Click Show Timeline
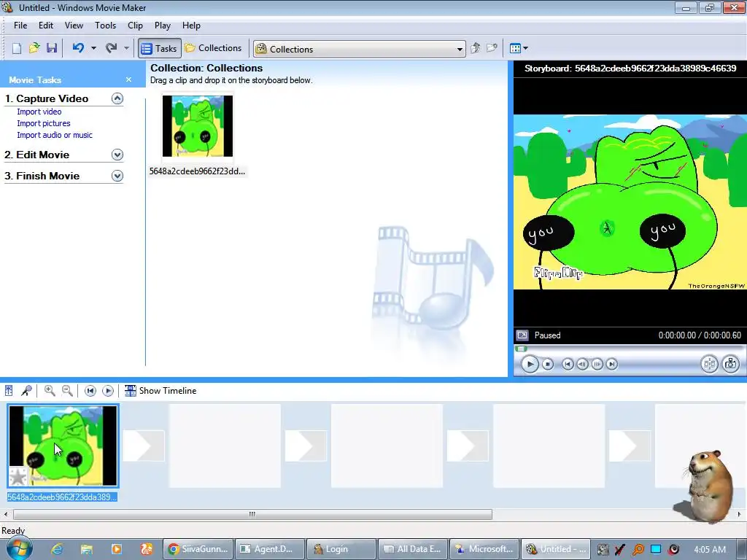Screen dimensions: 747x560 (160, 391)
